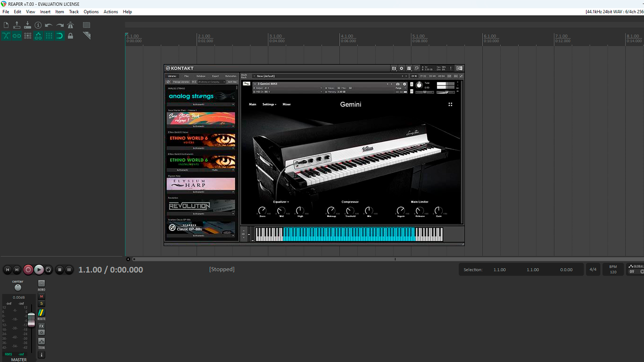644x362 pixels.
Task: Go to the end of the project
Action: [x=17, y=270]
